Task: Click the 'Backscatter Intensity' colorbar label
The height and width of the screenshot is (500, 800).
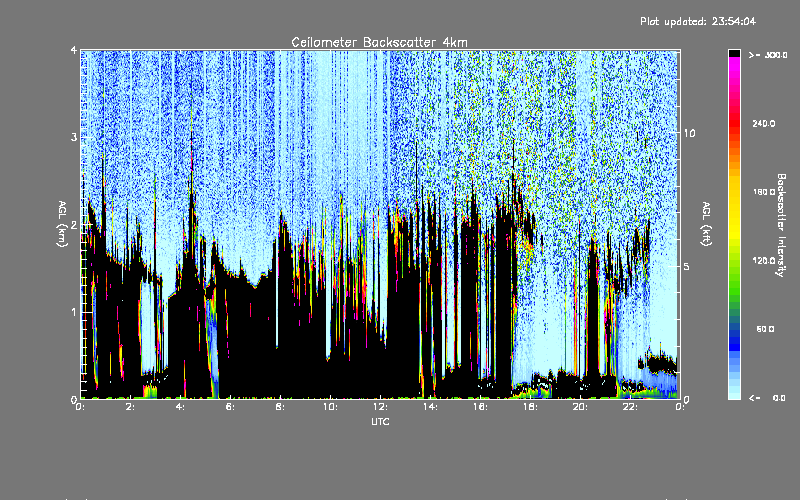Action: (781, 225)
